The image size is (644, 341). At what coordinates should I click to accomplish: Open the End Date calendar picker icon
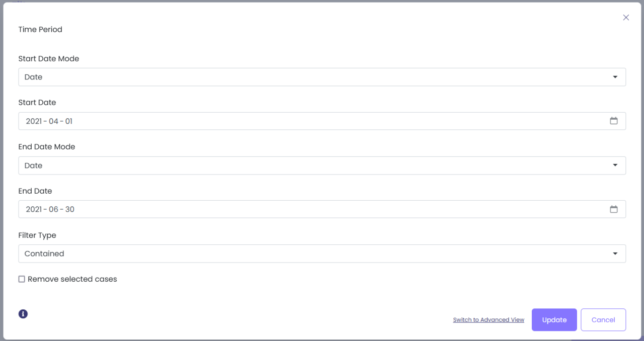tap(613, 209)
